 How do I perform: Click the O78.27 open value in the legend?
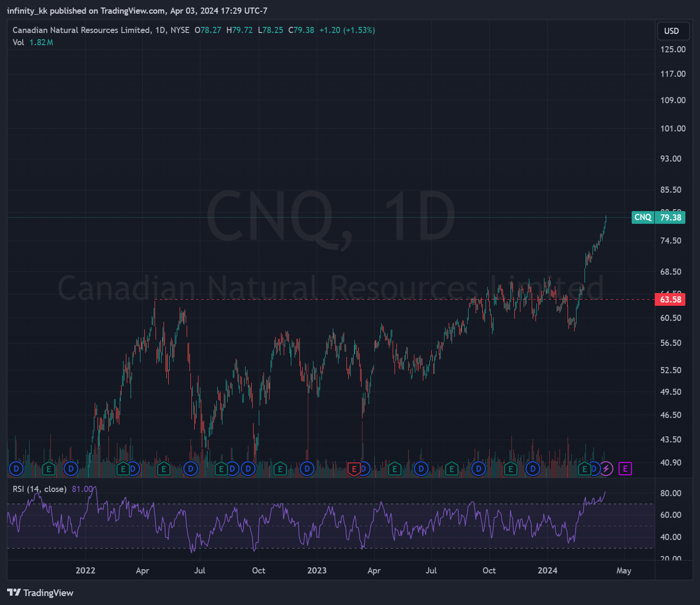tap(208, 30)
